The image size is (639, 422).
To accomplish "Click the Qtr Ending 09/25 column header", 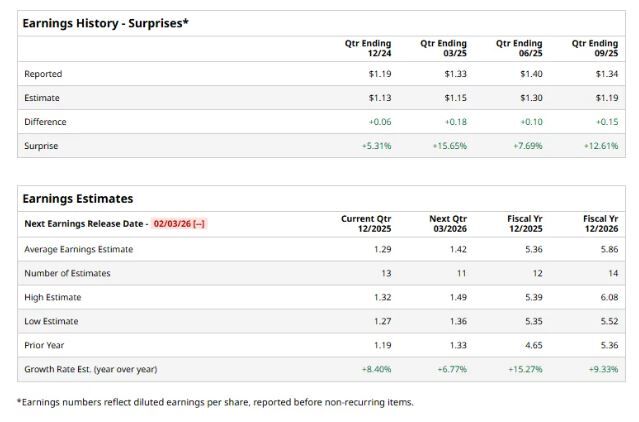I will coord(595,48).
